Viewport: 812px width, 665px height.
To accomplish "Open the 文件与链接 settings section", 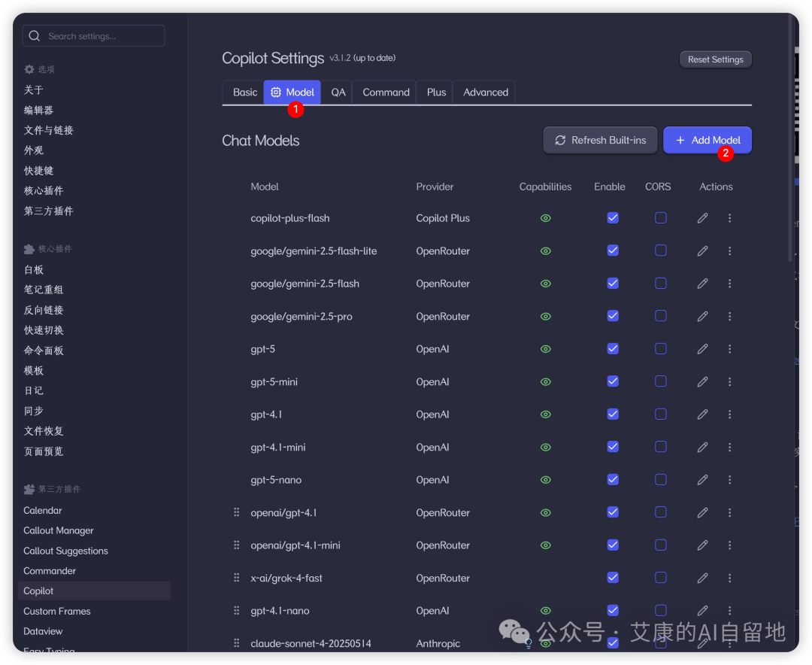I will click(48, 130).
